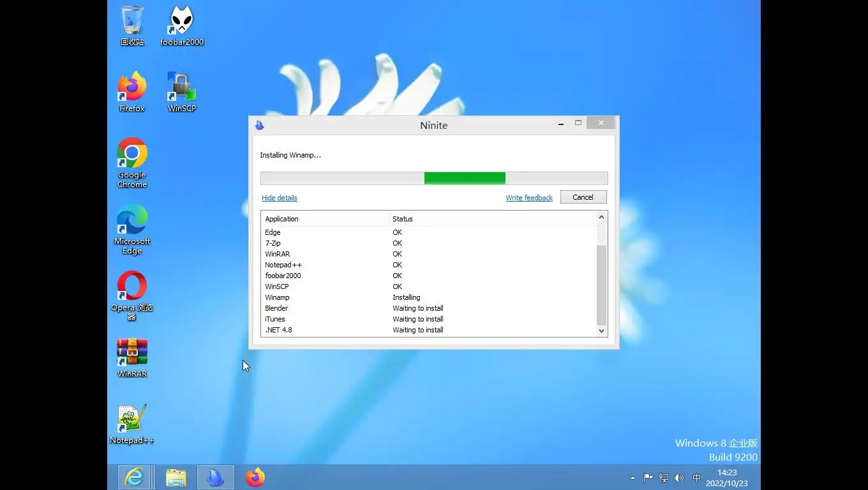
Task: Click the installation progress bar
Action: pyautogui.click(x=434, y=178)
